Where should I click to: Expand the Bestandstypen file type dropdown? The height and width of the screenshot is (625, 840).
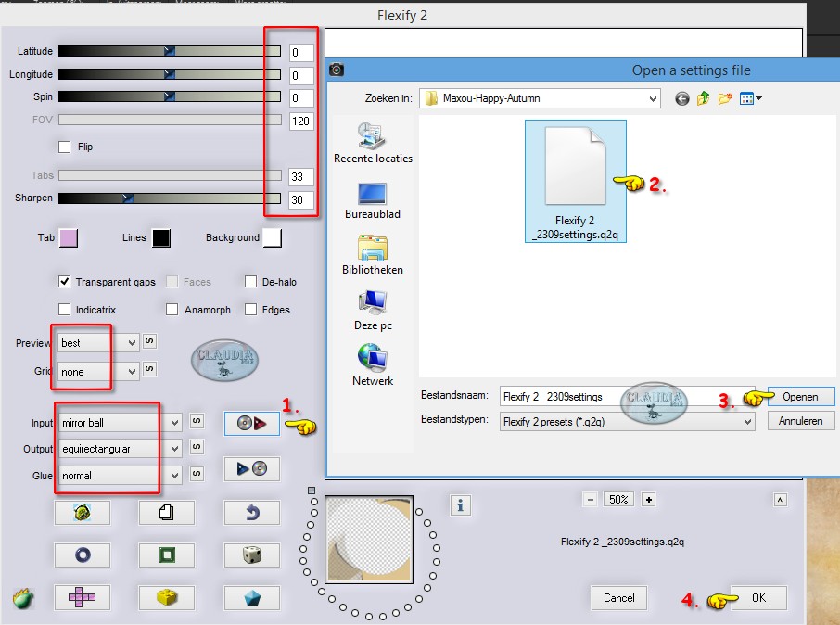coord(627,422)
